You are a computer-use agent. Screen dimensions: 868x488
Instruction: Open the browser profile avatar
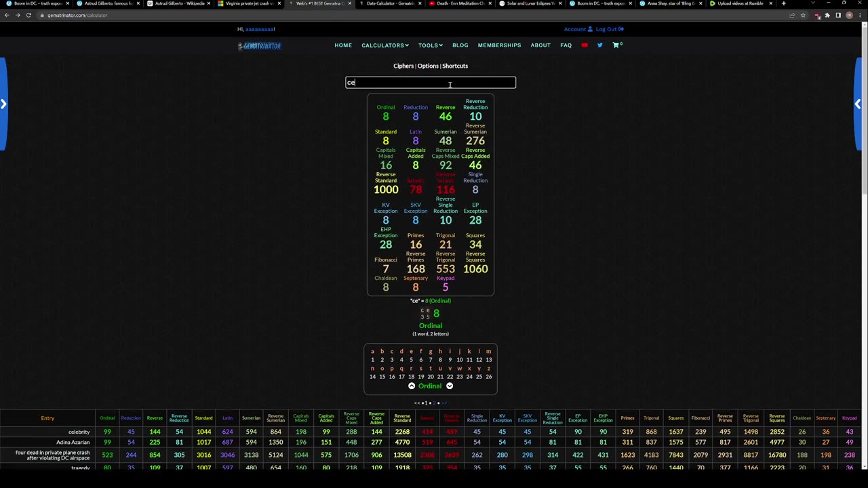coord(849,15)
